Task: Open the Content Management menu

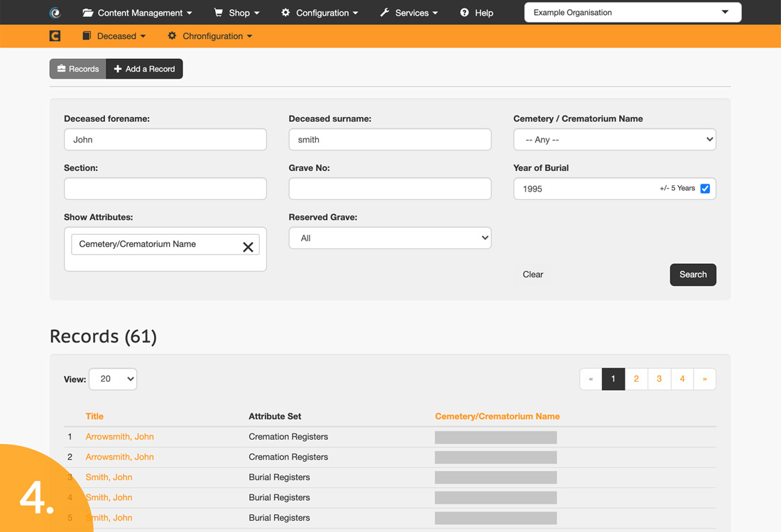Action: (x=137, y=13)
